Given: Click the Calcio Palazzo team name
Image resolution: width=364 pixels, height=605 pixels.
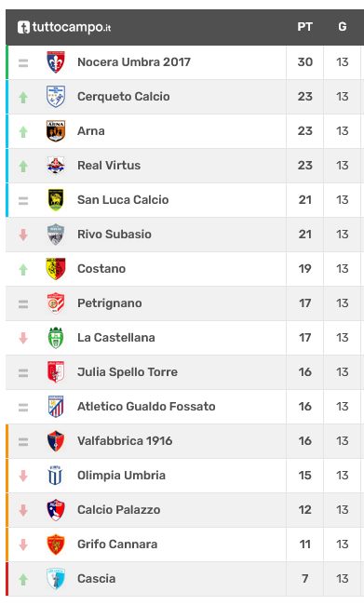Looking at the screenshot, I should [119, 510].
